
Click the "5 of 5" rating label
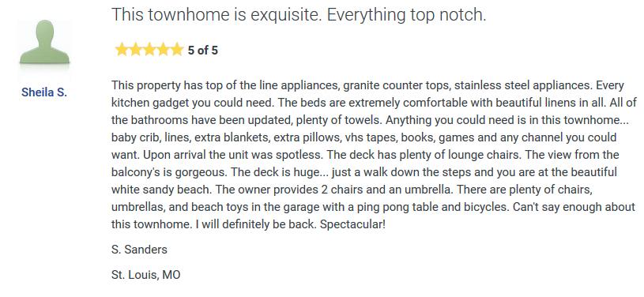click(203, 51)
